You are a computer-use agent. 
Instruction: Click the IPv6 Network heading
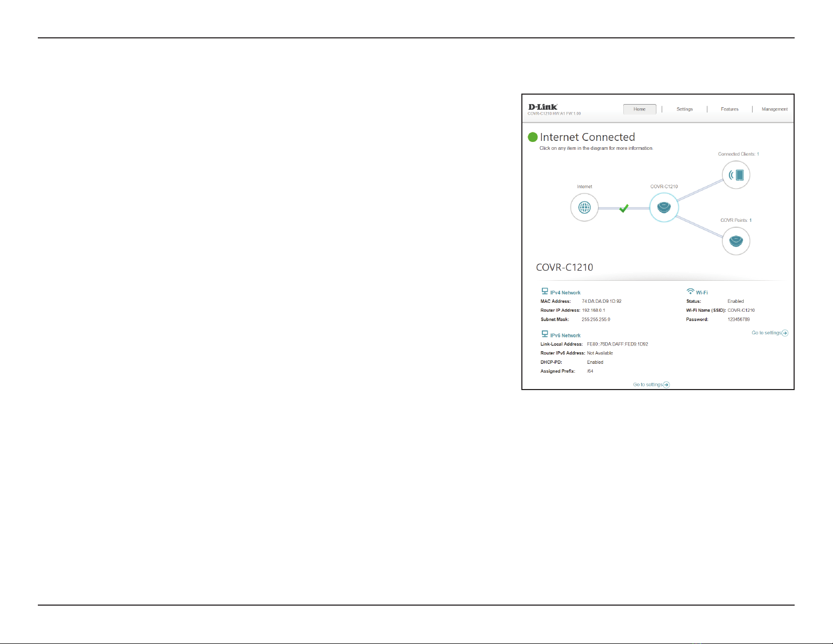coord(565,335)
